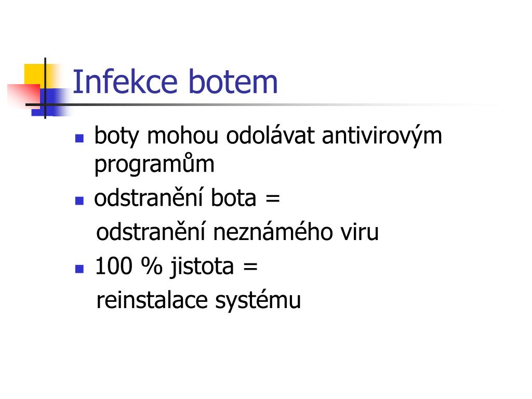Click the line "odstranění neznámého viru"
The height and width of the screenshot is (399, 532).
(x=237, y=232)
